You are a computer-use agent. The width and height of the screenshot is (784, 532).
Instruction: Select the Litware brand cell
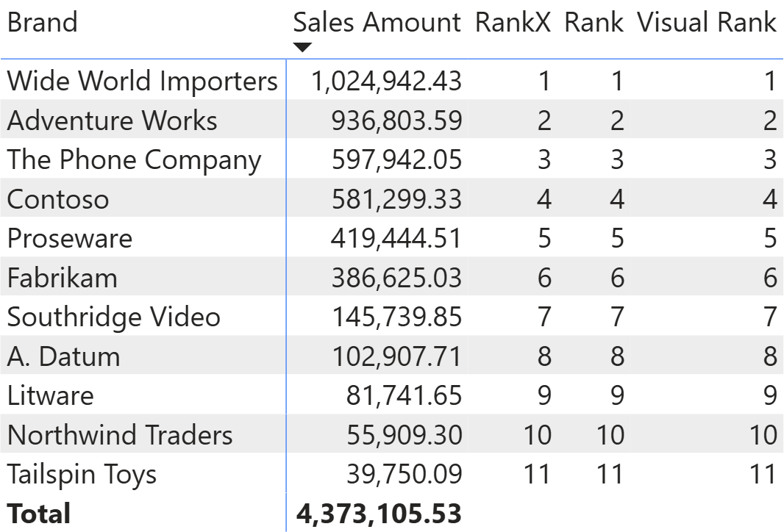click(x=50, y=396)
